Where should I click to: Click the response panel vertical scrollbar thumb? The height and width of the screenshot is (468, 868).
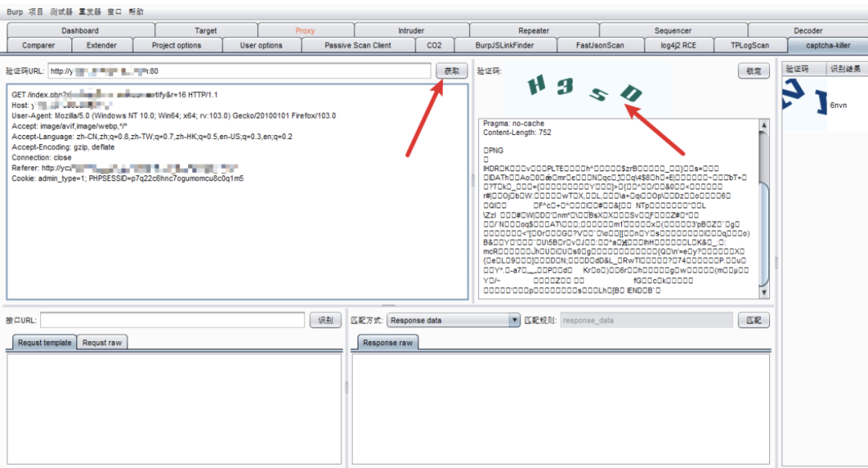click(764, 234)
